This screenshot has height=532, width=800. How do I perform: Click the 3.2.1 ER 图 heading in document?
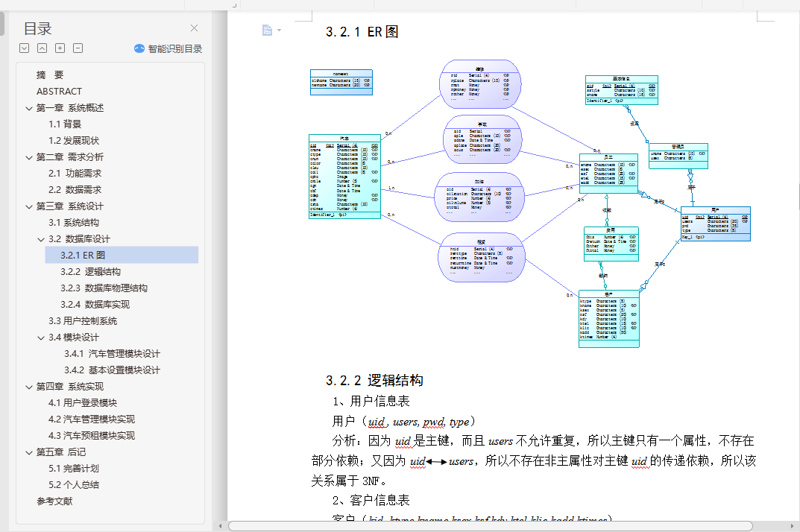(362, 32)
